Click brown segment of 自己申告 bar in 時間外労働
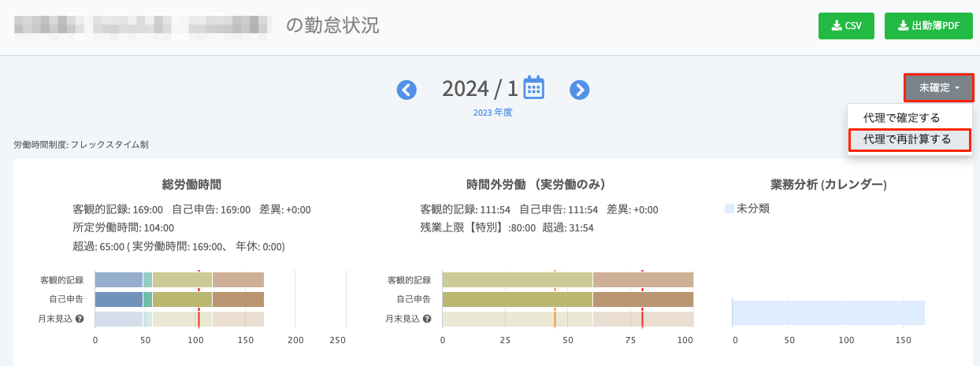This screenshot has height=366, width=980. pos(642,299)
